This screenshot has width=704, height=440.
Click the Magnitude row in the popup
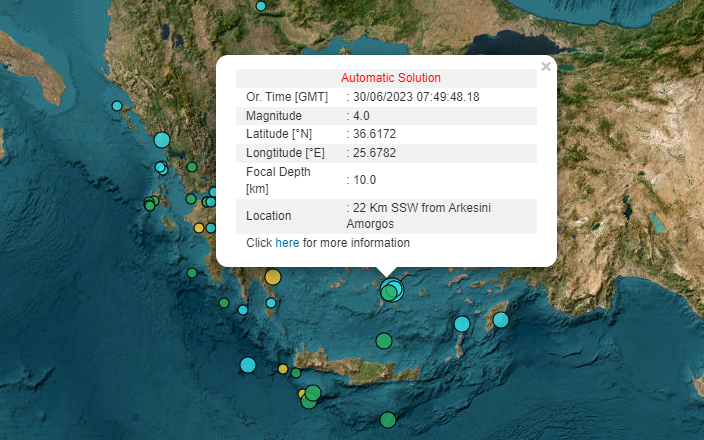[x=386, y=116]
